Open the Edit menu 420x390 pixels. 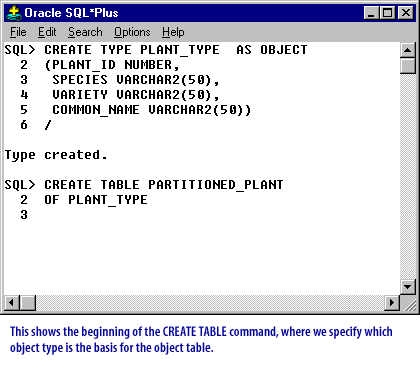coord(47,32)
